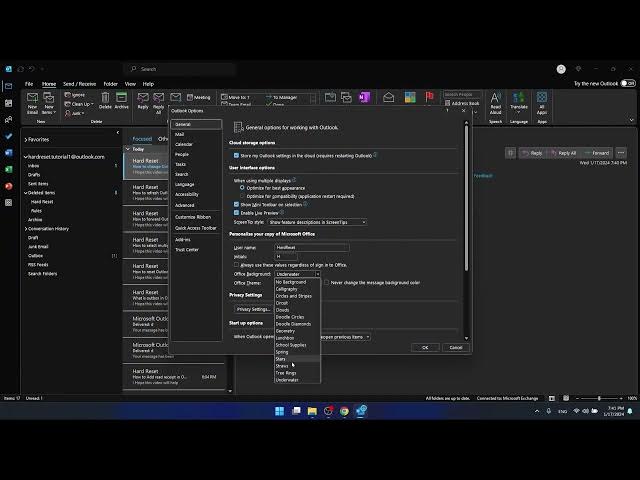Click the Send to OneNote icon
The height and width of the screenshot is (480, 640).
[364, 97]
